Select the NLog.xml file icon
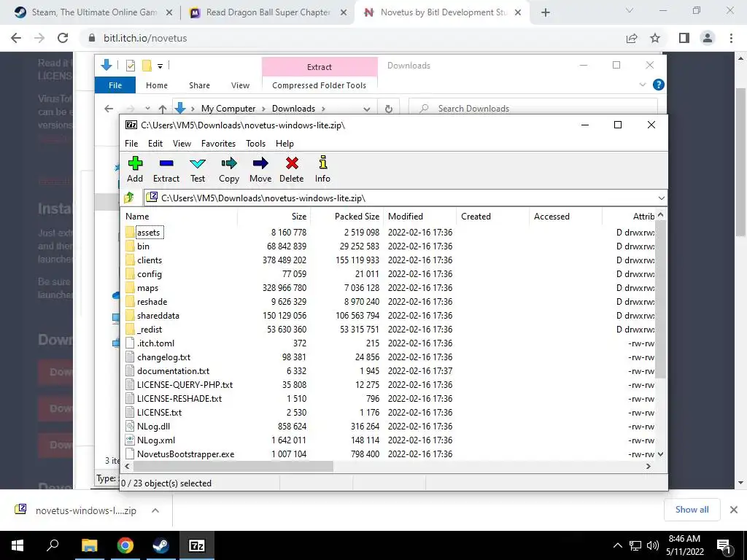This screenshot has width=747, height=560. (130, 440)
